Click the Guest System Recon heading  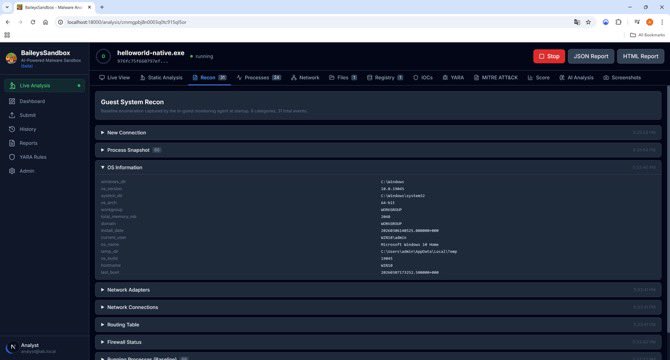[132, 102]
